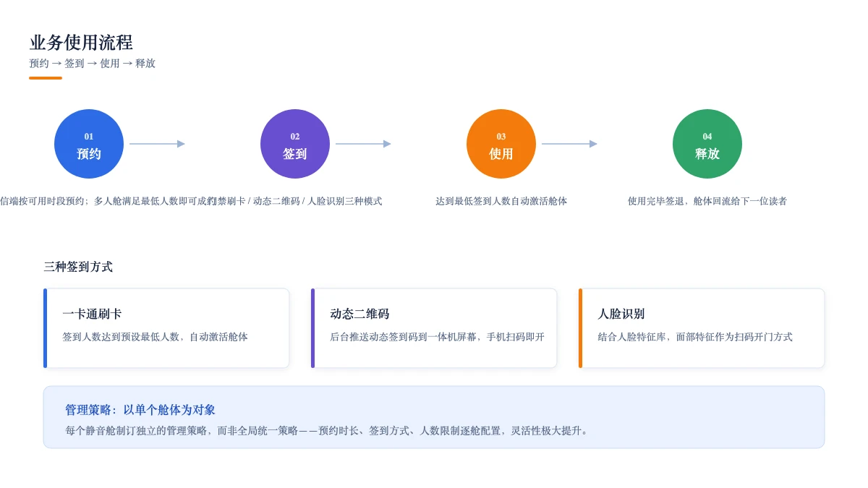Select subtitle 预约 → 签到 → 使用 → 释放

pyautogui.click(x=92, y=64)
